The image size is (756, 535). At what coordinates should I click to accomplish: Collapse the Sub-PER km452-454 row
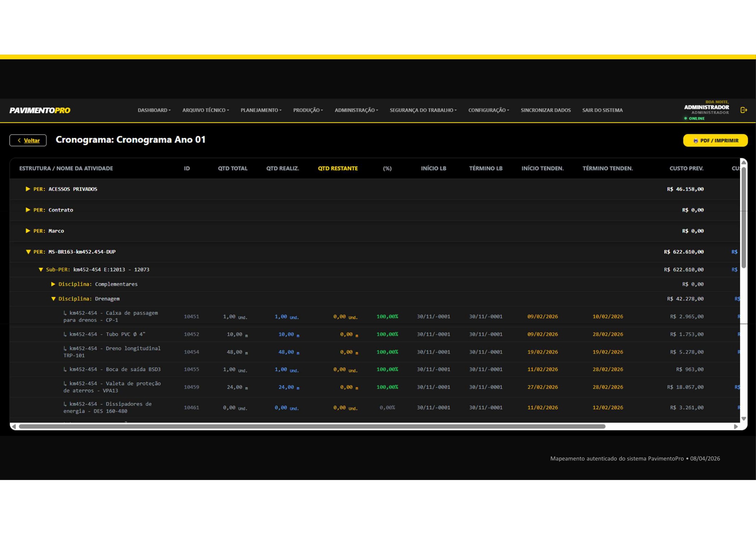click(41, 269)
